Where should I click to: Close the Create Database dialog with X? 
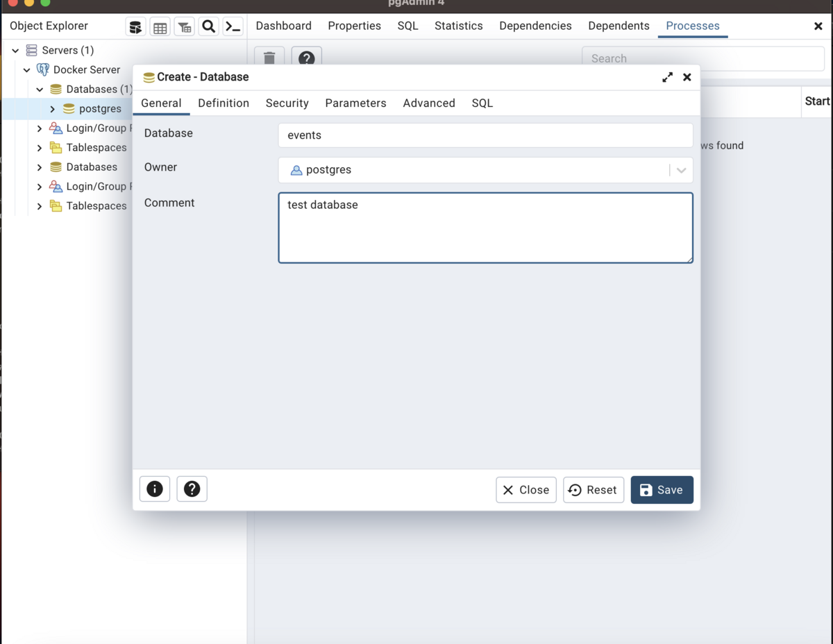coord(687,77)
